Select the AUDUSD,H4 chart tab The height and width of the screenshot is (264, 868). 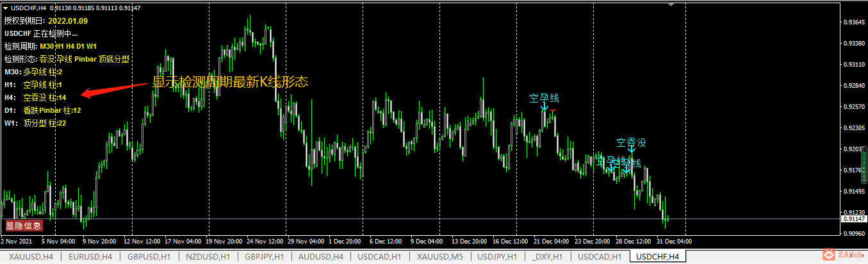click(x=322, y=256)
